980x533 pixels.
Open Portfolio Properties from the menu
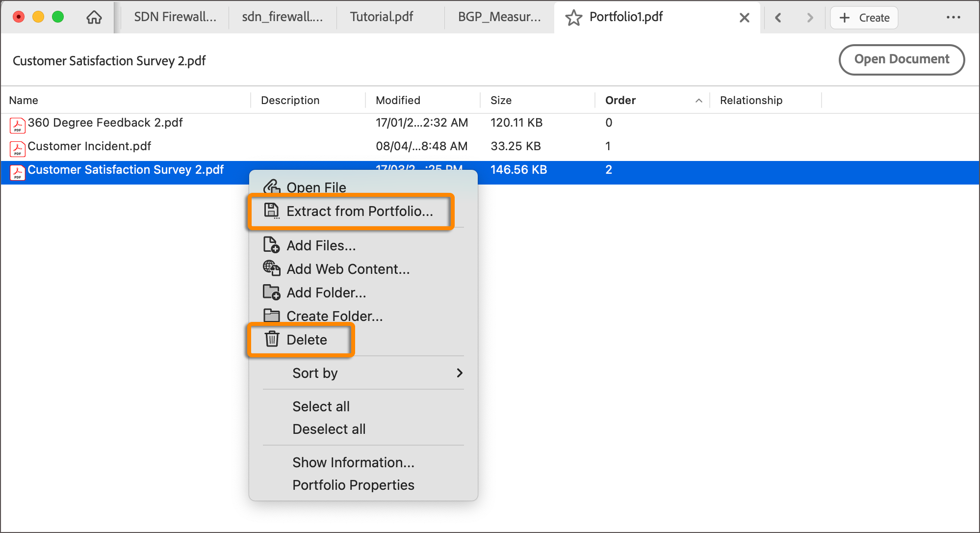coord(353,485)
